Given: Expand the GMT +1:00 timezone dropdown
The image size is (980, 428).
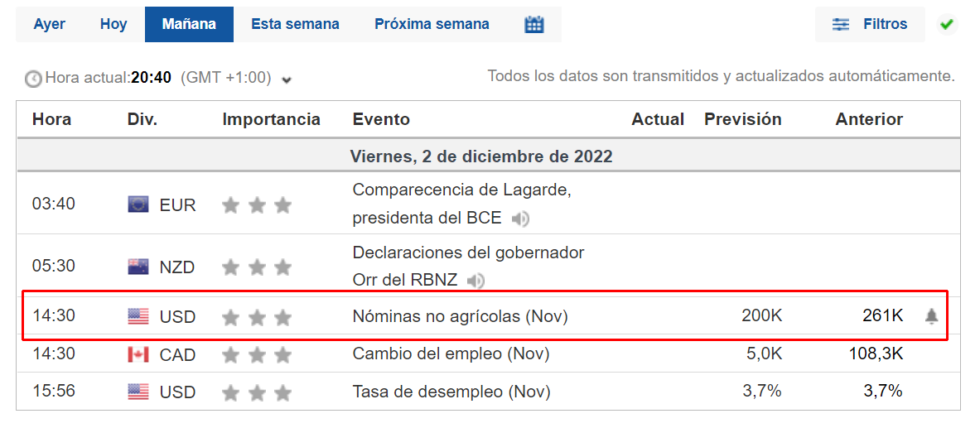Looking at the screenshot, I should coord(287,80).
